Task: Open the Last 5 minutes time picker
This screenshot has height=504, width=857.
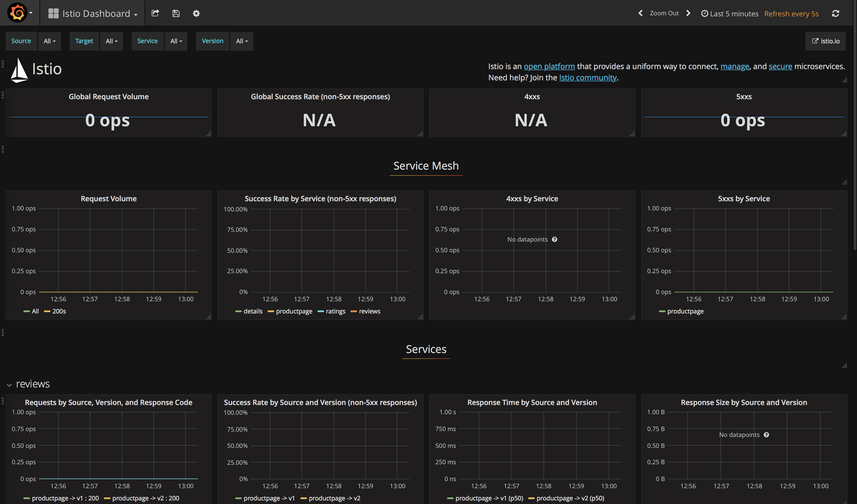Action: [x=730, y=14]
